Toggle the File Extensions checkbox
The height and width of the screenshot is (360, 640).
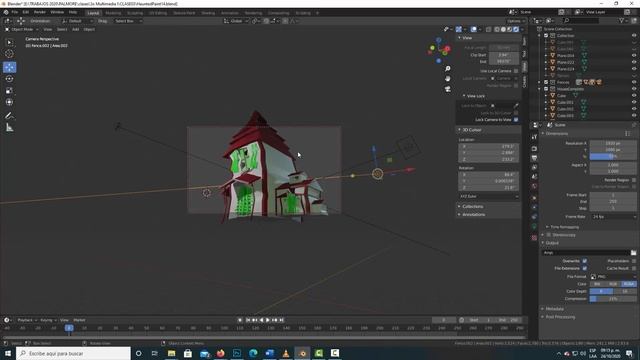coord(584,268)
